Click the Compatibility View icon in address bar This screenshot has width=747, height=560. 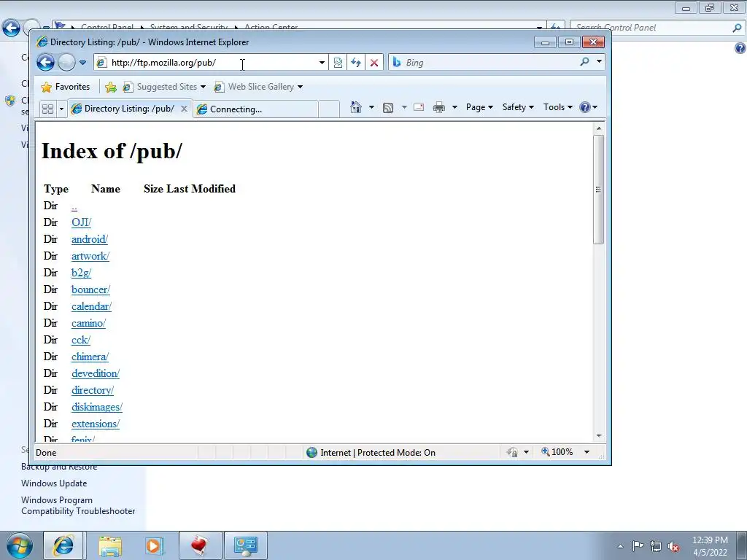(338, 63)
